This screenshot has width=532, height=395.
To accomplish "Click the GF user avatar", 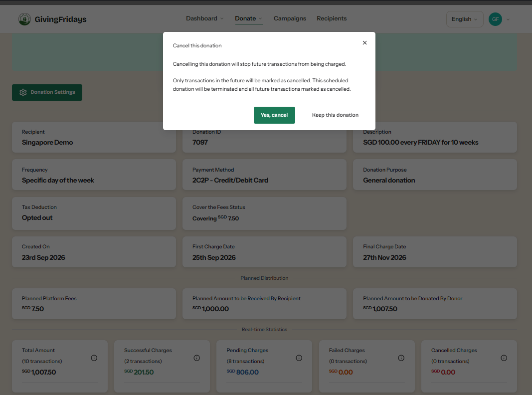I will coord(495,19).
